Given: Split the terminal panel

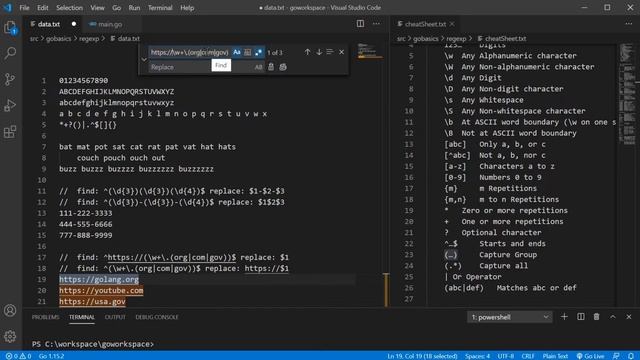Looking at the screenshot, I should (x=581, y=317).
